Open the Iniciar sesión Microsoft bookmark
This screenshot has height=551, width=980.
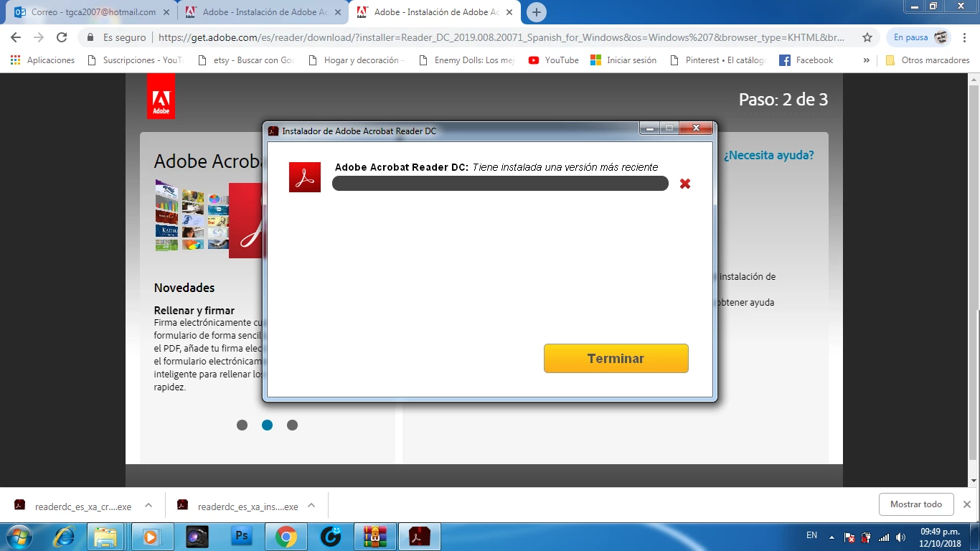click(x=623, y=60)
